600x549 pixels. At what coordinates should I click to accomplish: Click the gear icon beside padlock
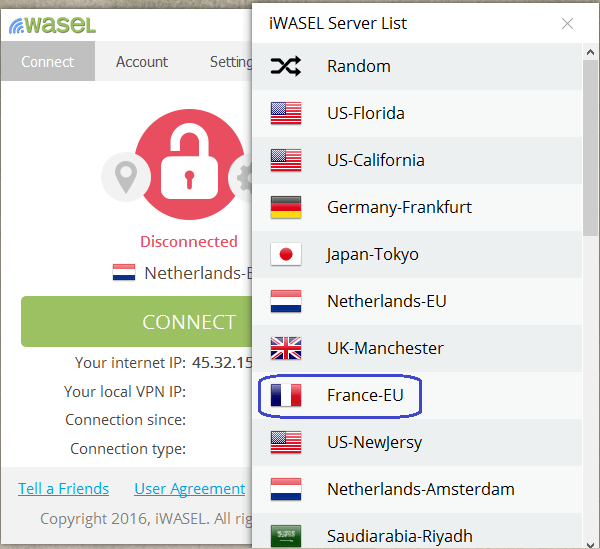241,177
